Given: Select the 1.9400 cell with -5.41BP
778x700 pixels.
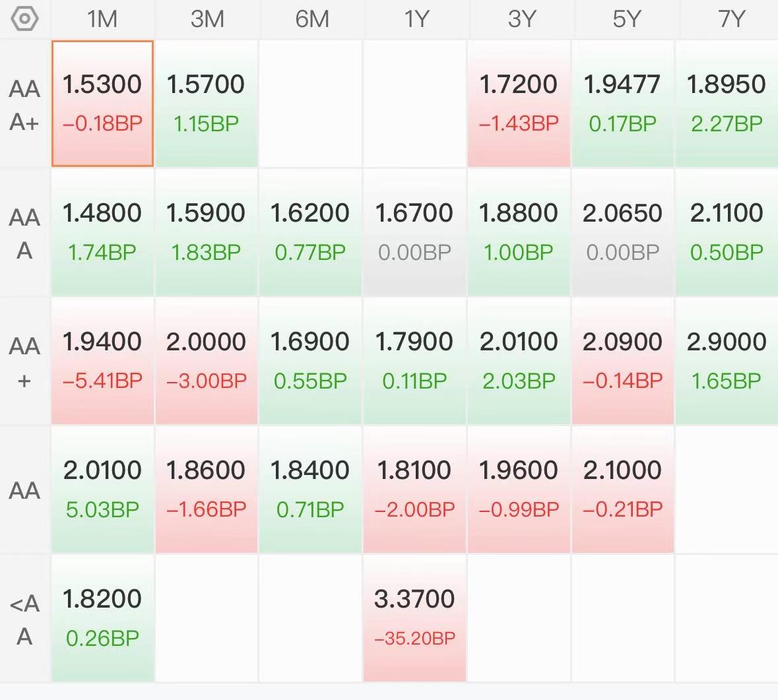Looking at the screenshot, I should point(103,361).
